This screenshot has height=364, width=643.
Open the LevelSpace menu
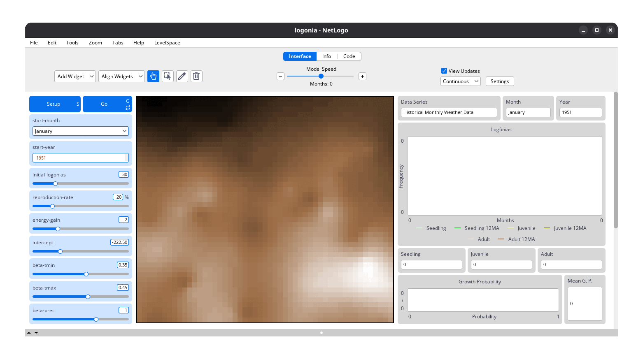[167, 43]
